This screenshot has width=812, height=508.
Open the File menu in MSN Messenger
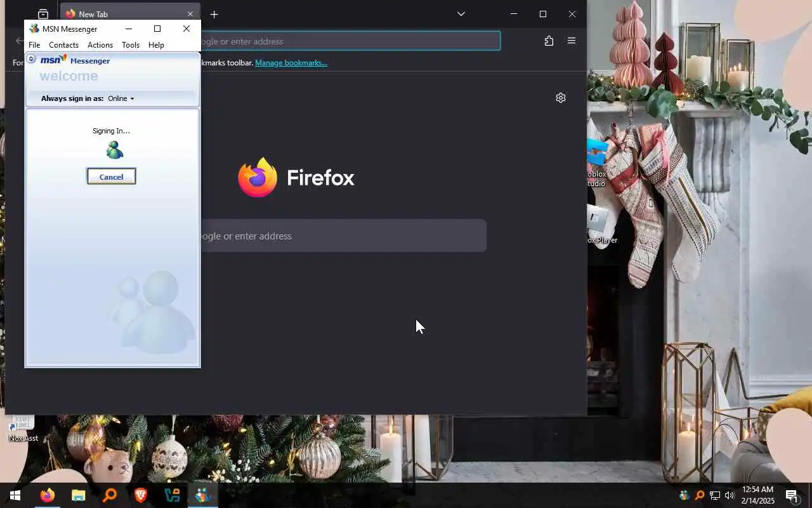pos(34,45)
